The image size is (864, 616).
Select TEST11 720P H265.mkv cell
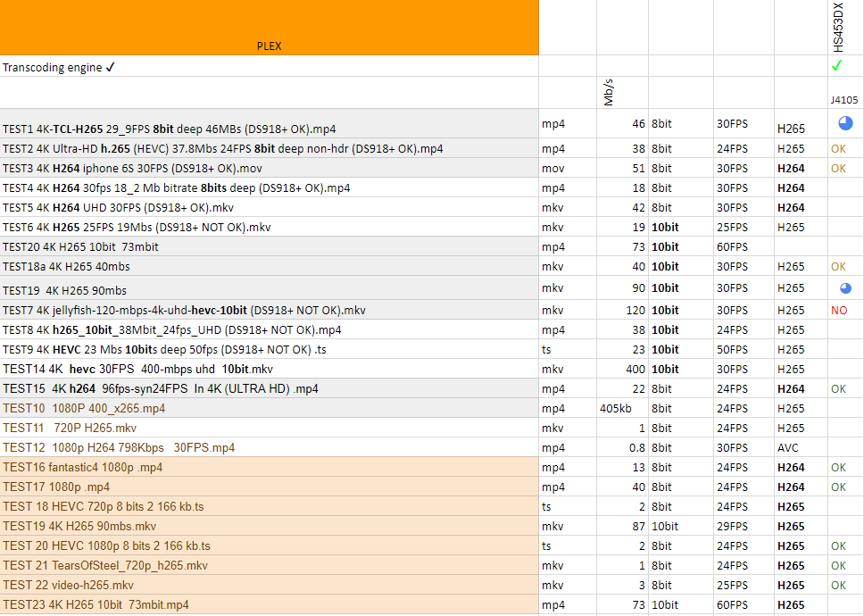pyautogui.click(x=269, y=428)
